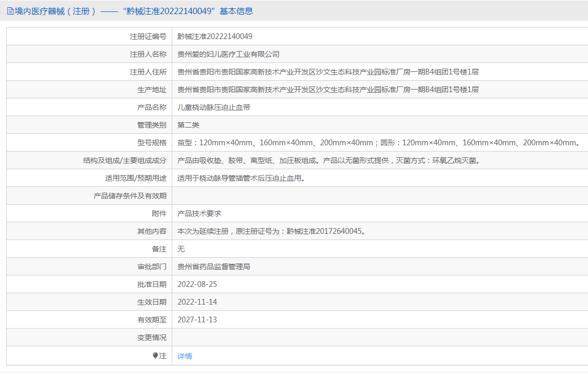The width and height of the screenshot is (588, 377).
Task: Click the lightbulb note icon beside 注
Action: 155,356
